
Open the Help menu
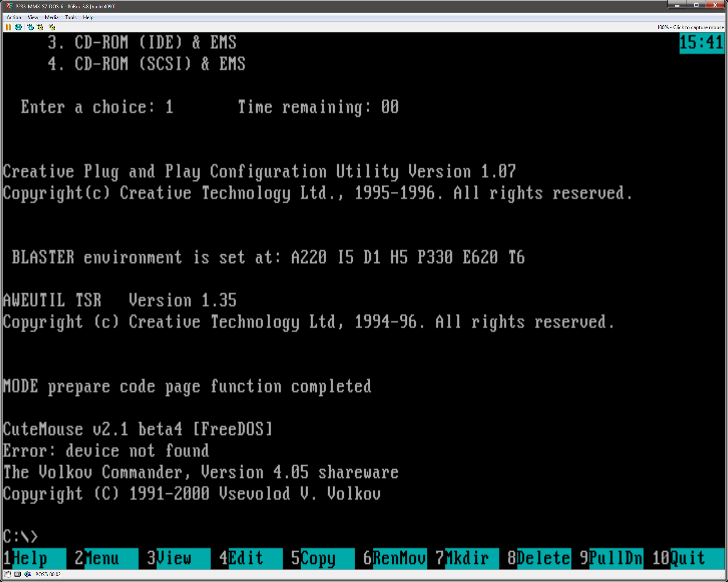pyautogui.click(x=88, y=17)
